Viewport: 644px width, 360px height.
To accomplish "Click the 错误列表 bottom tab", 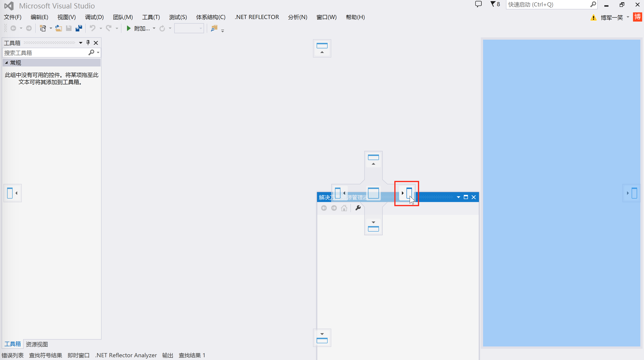I will tap(13, 355).
